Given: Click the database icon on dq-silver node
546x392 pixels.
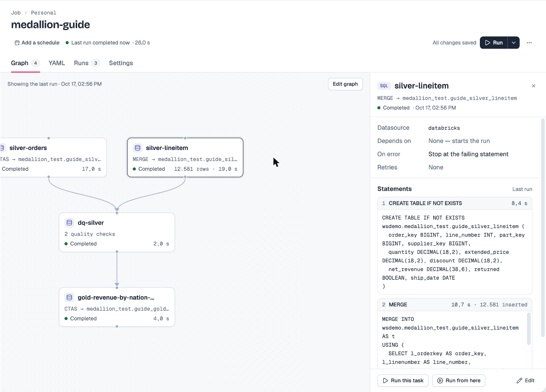Looking at the screenshot, I should coord(69,222).
